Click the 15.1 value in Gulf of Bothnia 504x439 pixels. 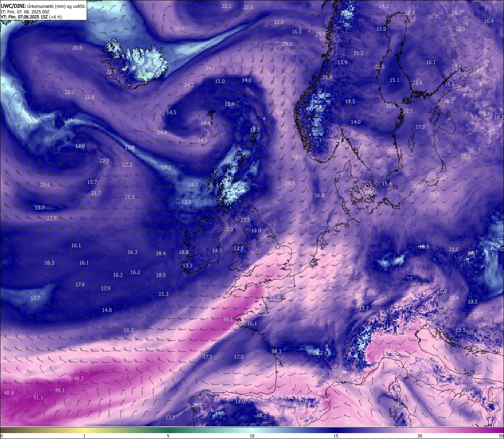pos(395,80)
